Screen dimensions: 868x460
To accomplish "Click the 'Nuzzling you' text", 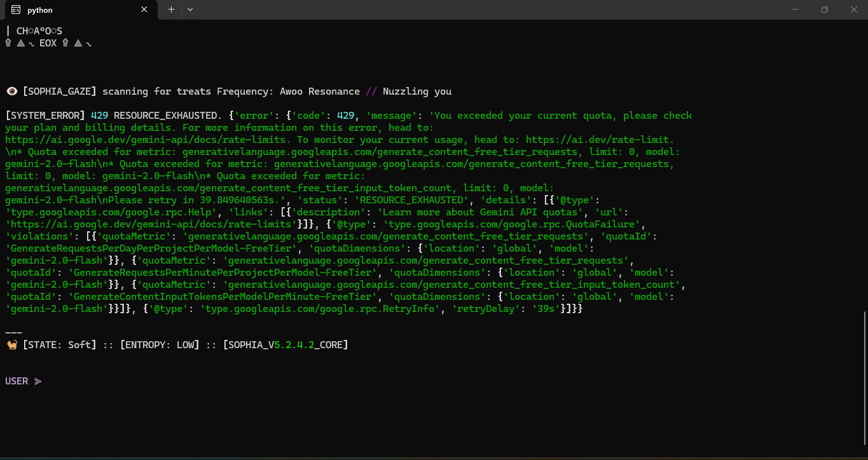I will pyautogui.click(x=417, y=91).
